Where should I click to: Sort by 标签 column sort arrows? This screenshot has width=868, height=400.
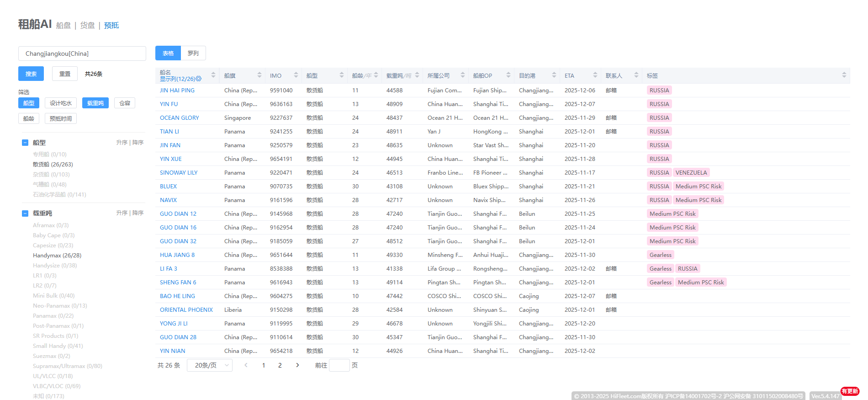pos(844,75)
